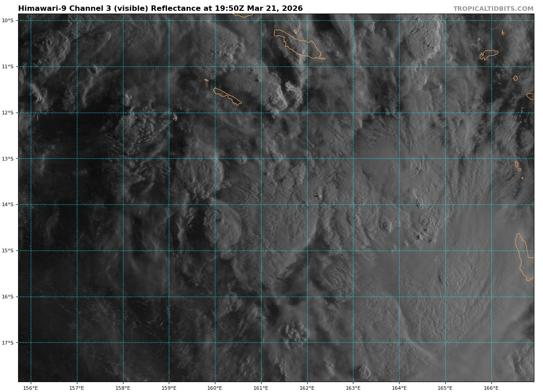Select the 13°S latitude axis label
The image size is (543, 392).
[x=7, y=159]
